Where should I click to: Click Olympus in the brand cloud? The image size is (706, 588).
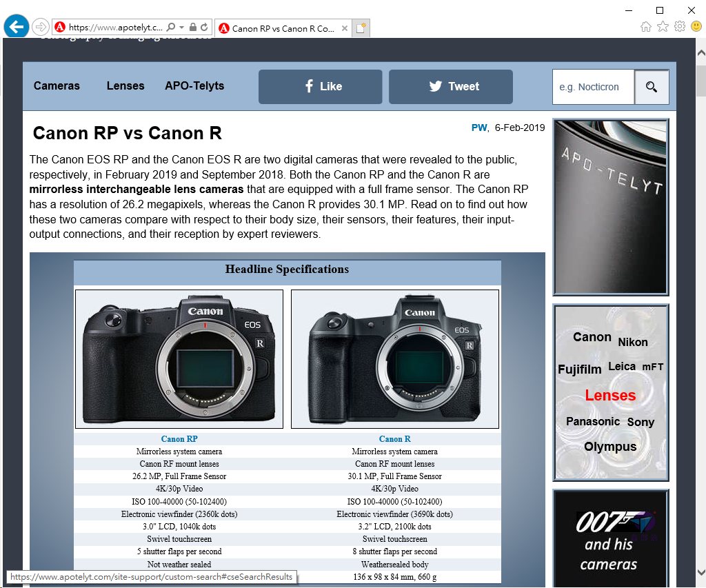[610, 447]
